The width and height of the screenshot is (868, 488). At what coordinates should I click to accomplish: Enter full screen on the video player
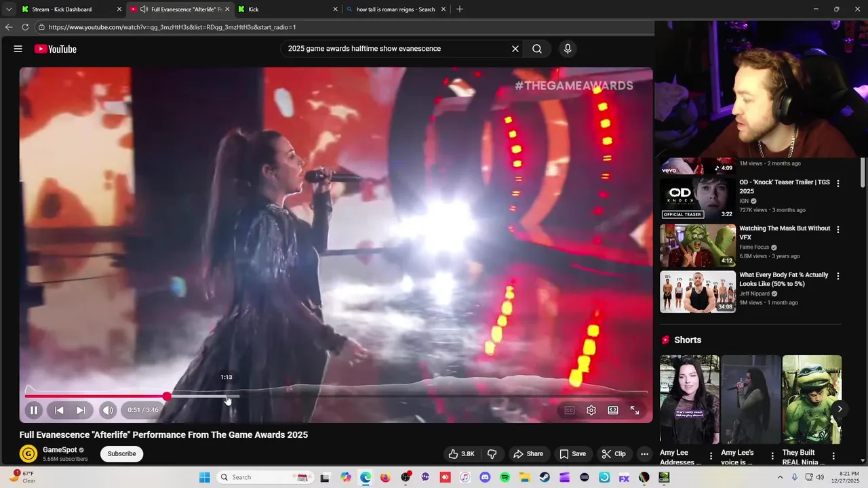(635, 410)
